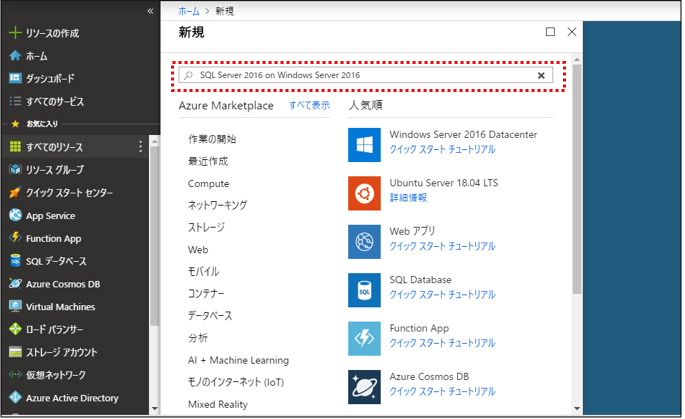
Task: Select the Azure Cosmos DB planet icon
Action: 365,388
